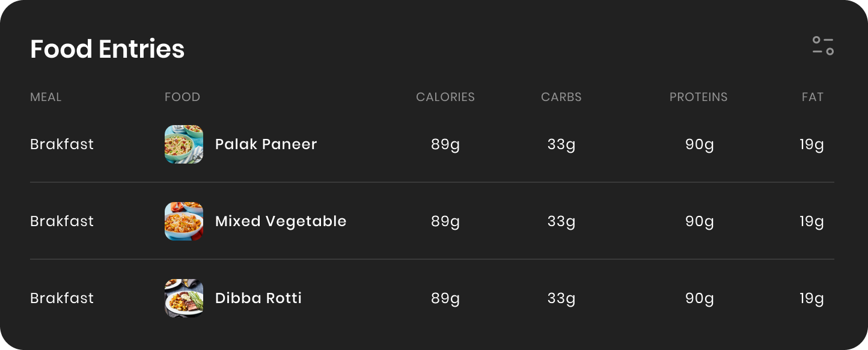This screenshot has height=350, width=868.
Task: Click the Dibba Rotti food thumbnail
Action: point(184,298)
